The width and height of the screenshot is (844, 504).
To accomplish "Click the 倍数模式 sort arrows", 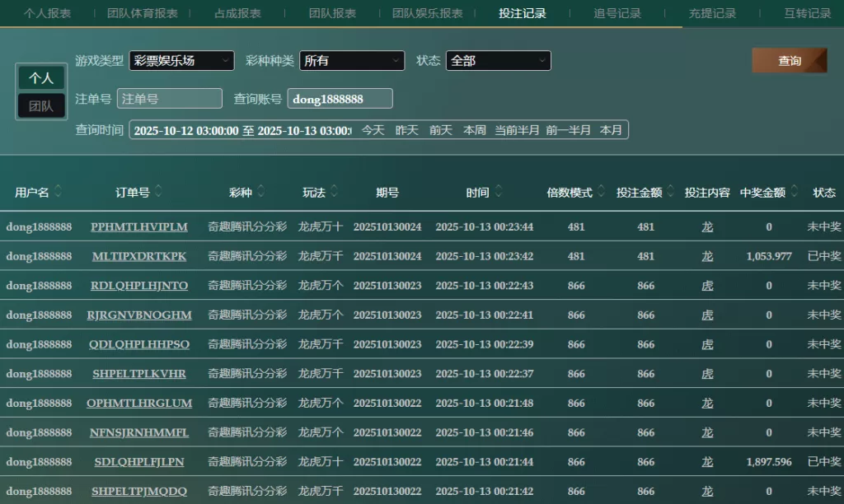I will (601, 192).
